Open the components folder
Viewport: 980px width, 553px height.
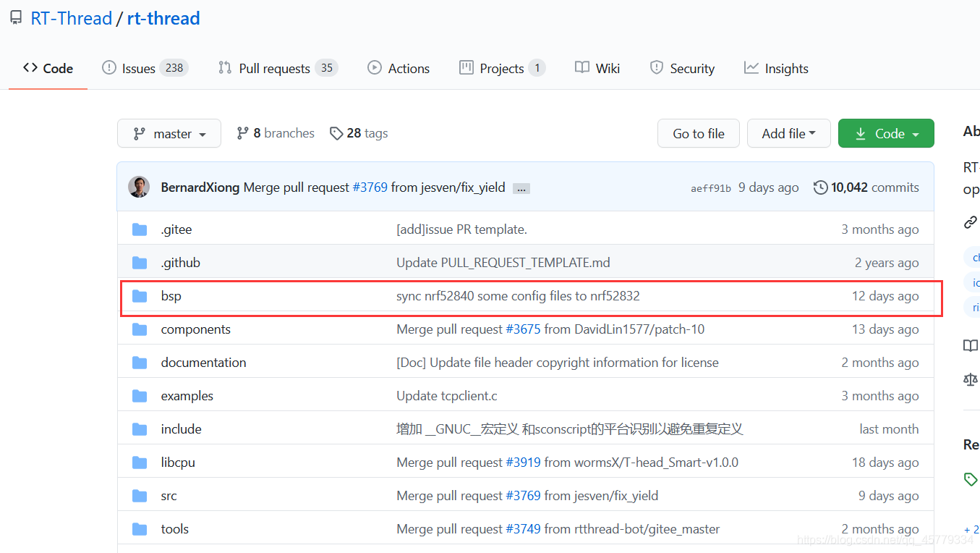(196, 329)
